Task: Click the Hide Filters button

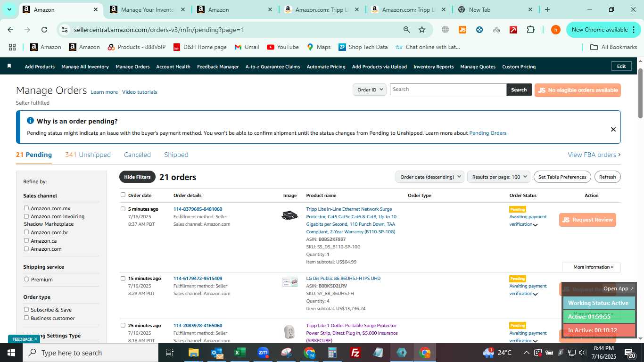Action: click(x=137, y=177)
